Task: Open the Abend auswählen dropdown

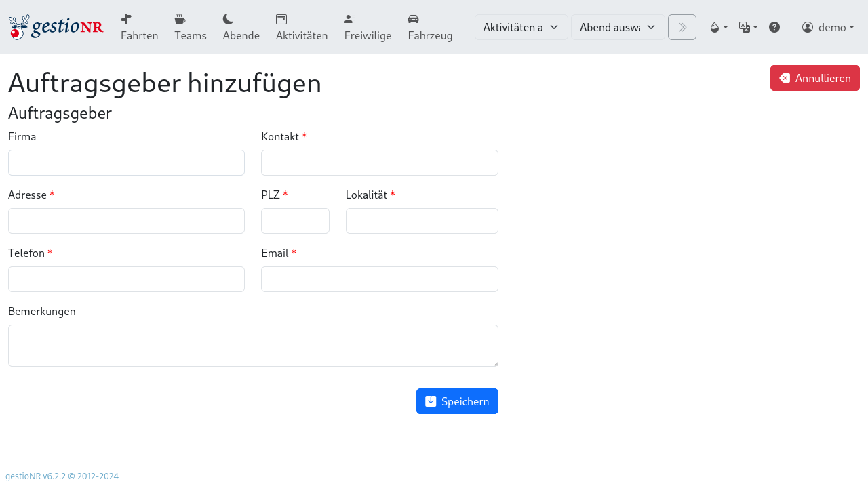Action: coord(617,26)
